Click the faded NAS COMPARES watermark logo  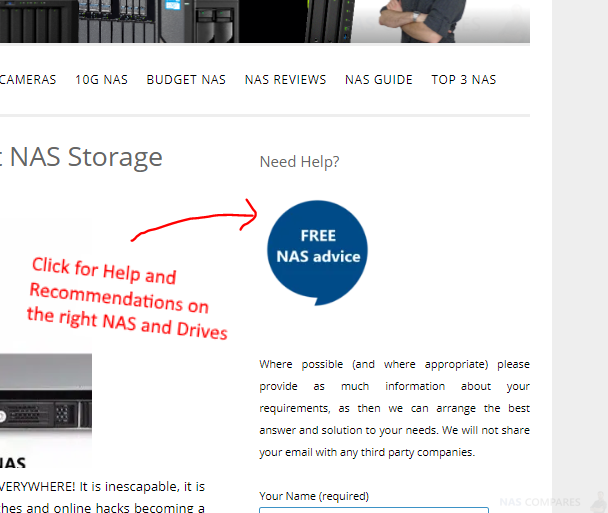(x=540, y=502)
